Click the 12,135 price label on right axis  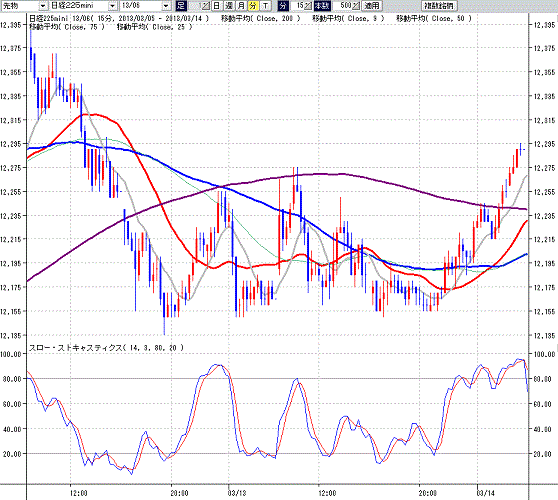click(x=544, y=336)
